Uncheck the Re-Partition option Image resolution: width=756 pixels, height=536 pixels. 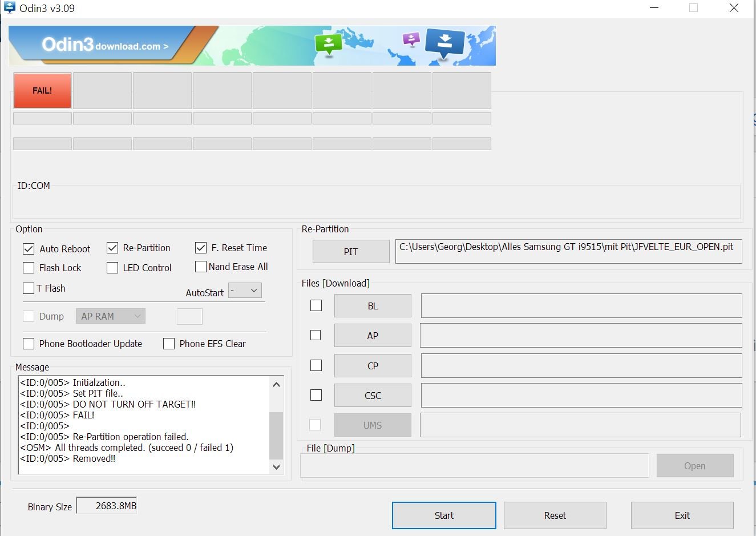coord(112,248)
